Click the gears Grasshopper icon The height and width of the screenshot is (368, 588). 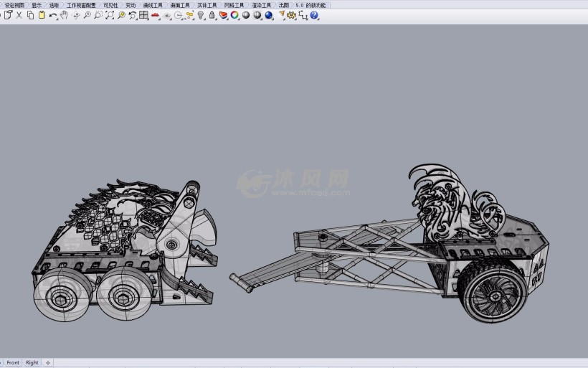click(x=291, y=15)
